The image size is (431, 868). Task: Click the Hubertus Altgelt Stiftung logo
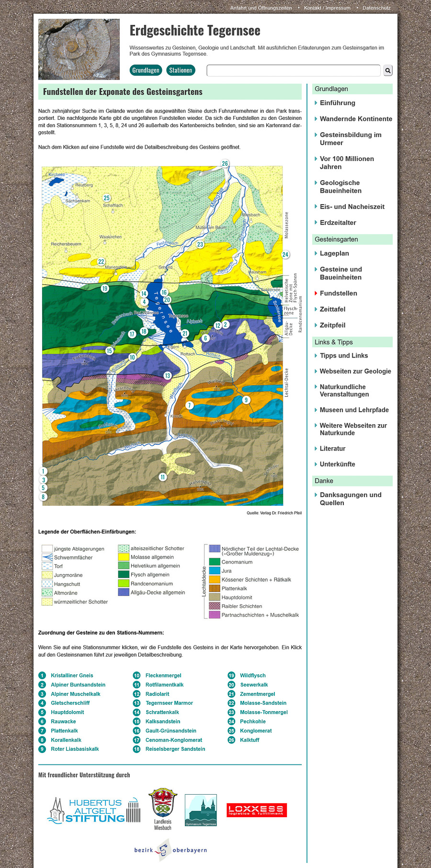(x=94, y=811)
